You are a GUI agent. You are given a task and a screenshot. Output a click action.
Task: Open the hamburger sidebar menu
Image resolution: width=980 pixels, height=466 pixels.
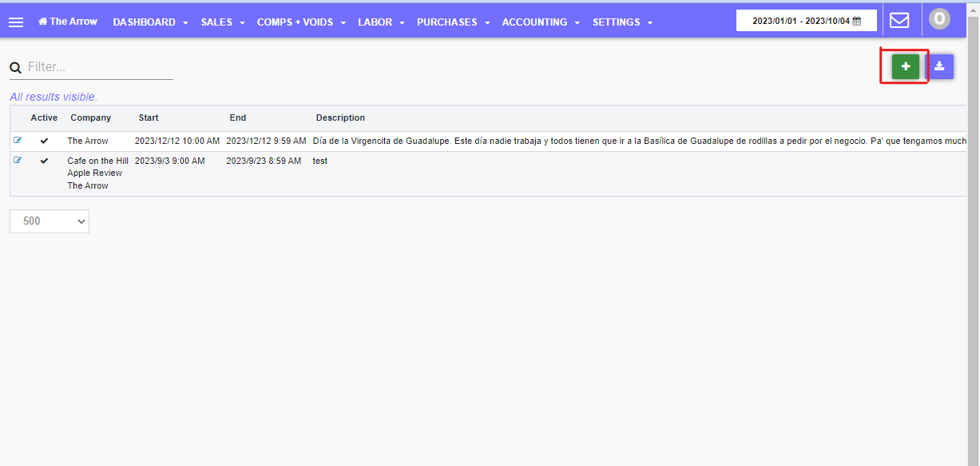pos(16,22)
